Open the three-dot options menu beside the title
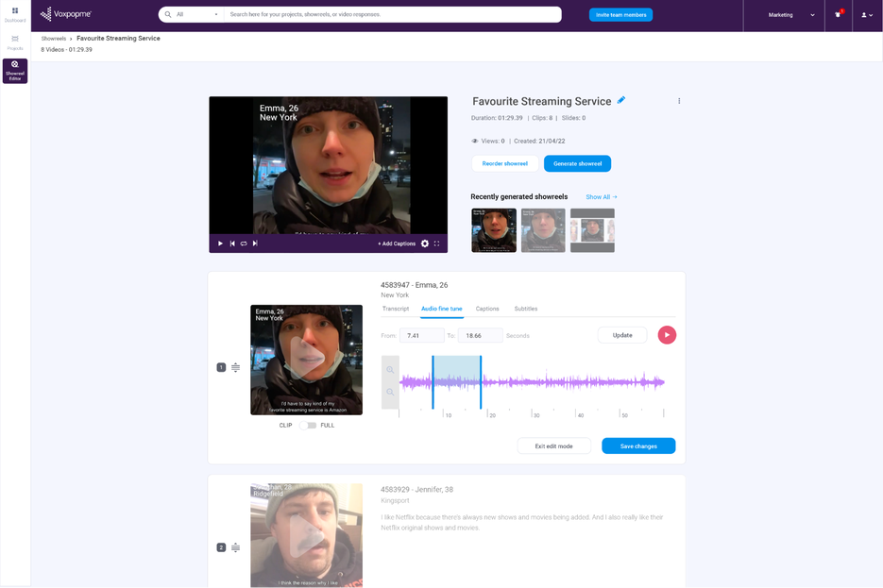The image size is (883, 588). [679, 101]
